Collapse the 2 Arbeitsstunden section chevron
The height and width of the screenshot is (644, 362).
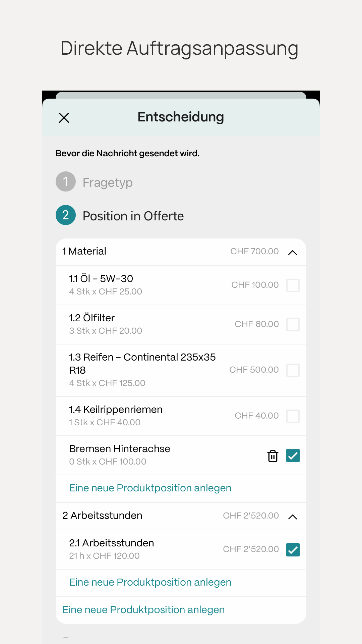tap(293, 517)
